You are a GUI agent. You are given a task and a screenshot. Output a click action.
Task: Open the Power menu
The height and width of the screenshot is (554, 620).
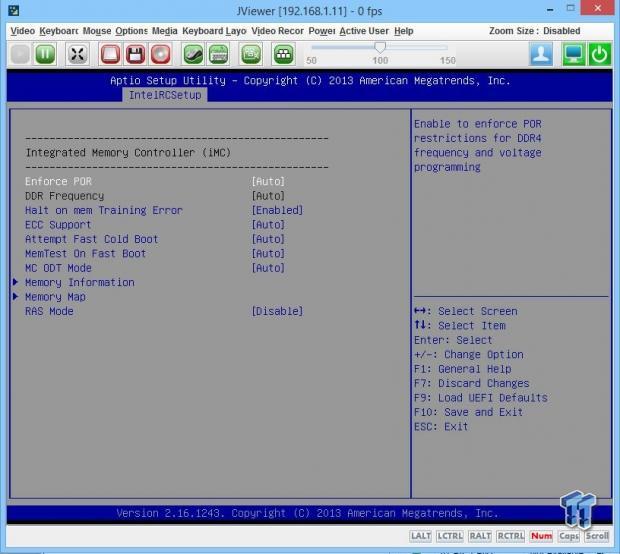322,31
